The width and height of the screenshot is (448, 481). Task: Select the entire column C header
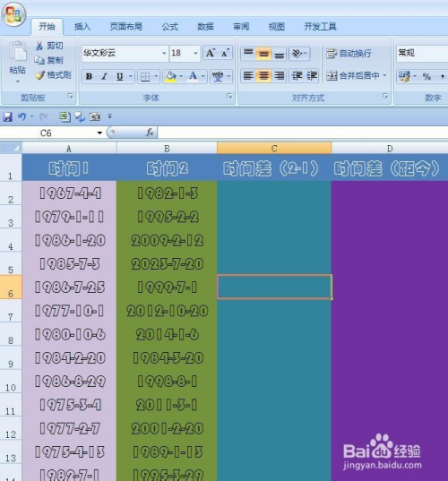(x=274, y=149)
